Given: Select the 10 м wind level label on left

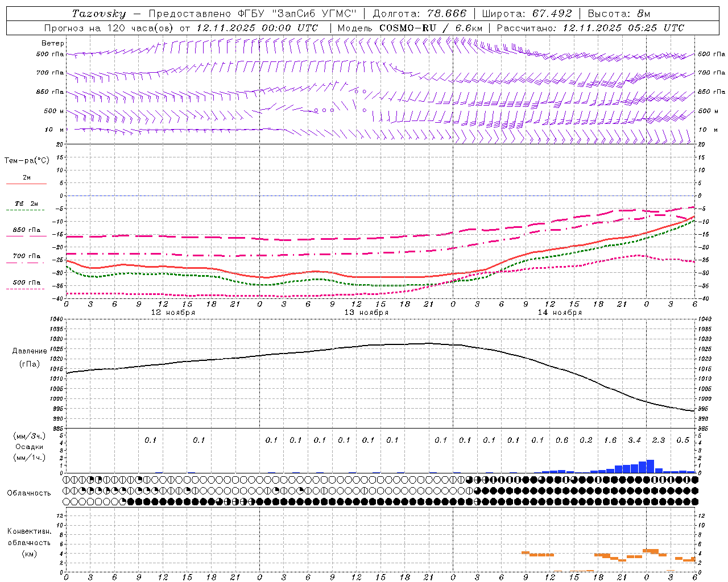Looking at the screenshot, I should (x=54, y=130).
